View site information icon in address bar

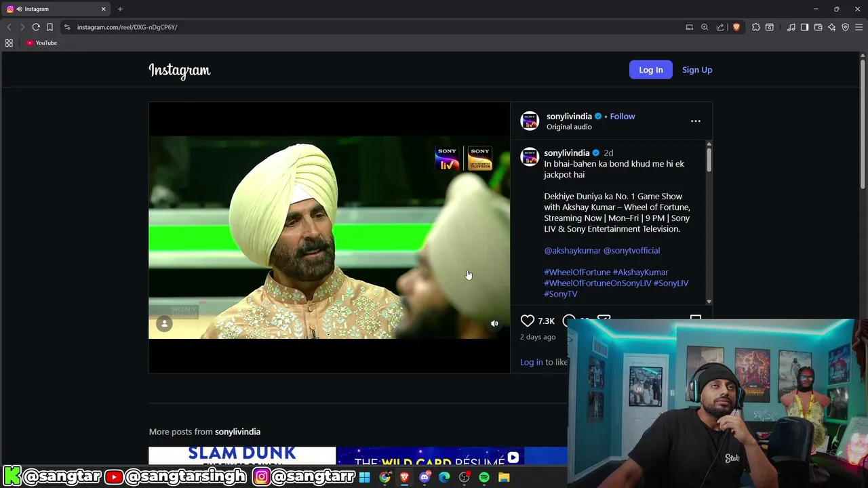pyautogui.click(x=67, y=27)
